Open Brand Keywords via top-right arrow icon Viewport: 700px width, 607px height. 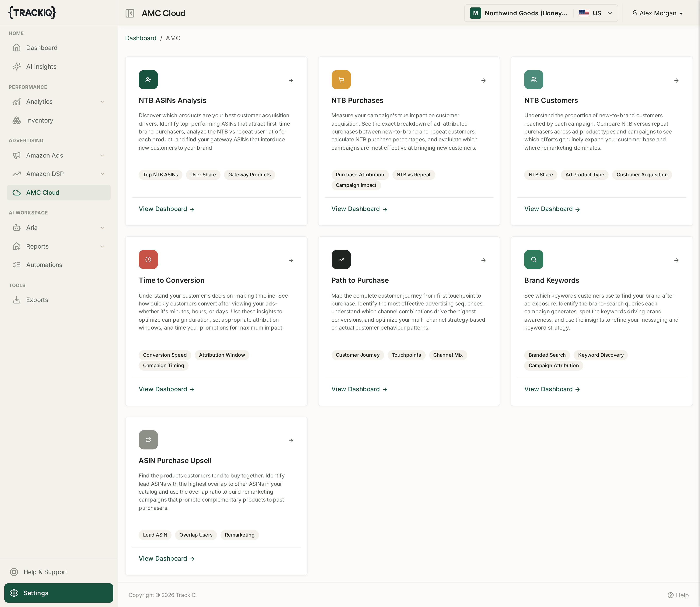[676, 260]
